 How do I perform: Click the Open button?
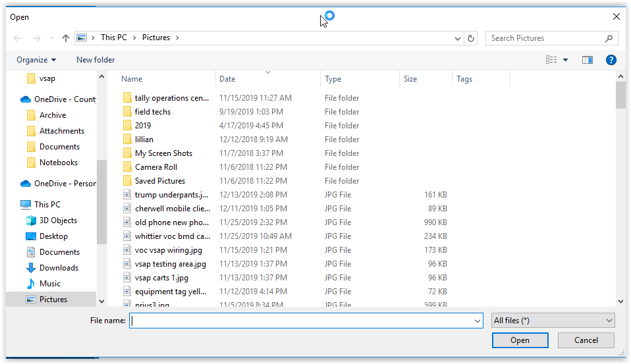pos(520,340)
